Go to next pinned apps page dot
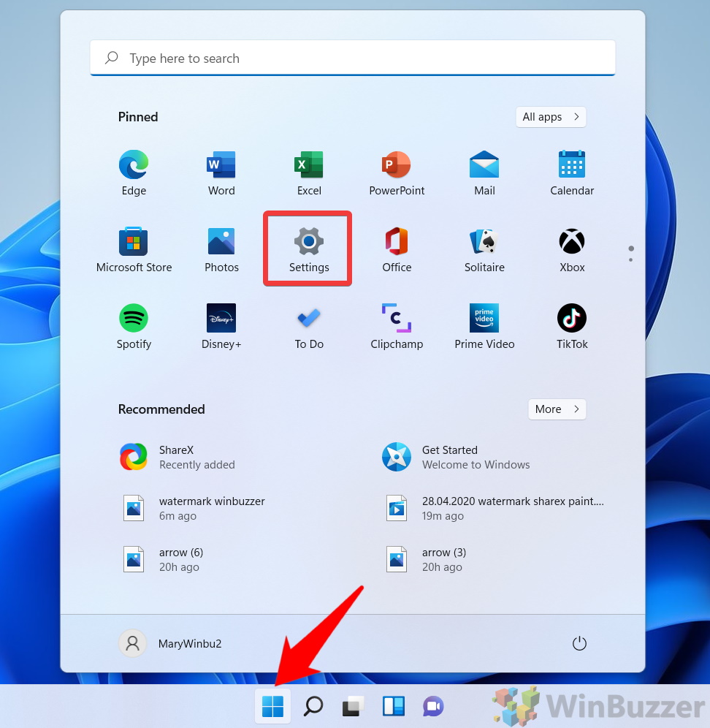The height and width of the screenshot is (728, 710). pos(630,260)
